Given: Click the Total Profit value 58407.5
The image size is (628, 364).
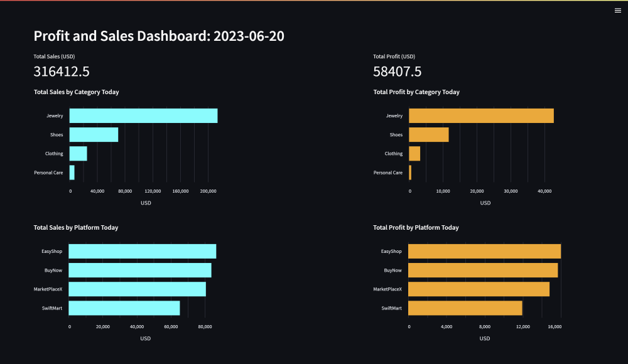Looking at the screenshot, I should coord(397,72).
